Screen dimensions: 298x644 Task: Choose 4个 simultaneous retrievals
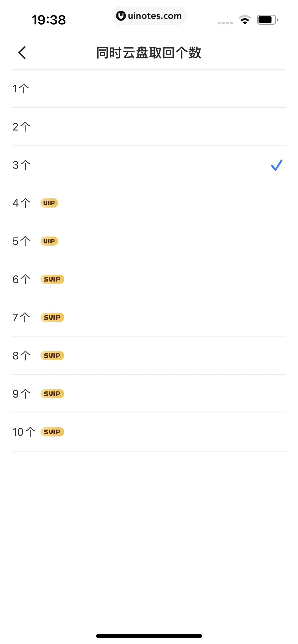coord(21,203)
